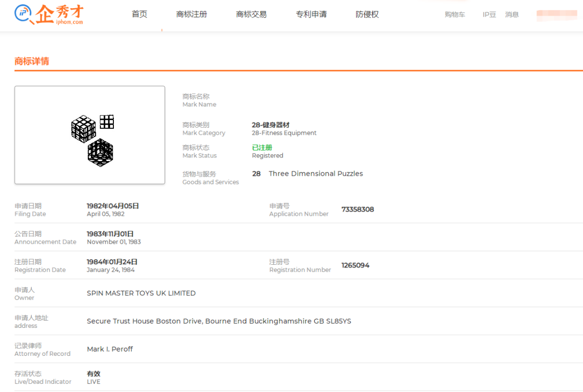583x392 pixels.
Task: Click the 有效 LIVE indicator value
Action: [x=94, y=377]
